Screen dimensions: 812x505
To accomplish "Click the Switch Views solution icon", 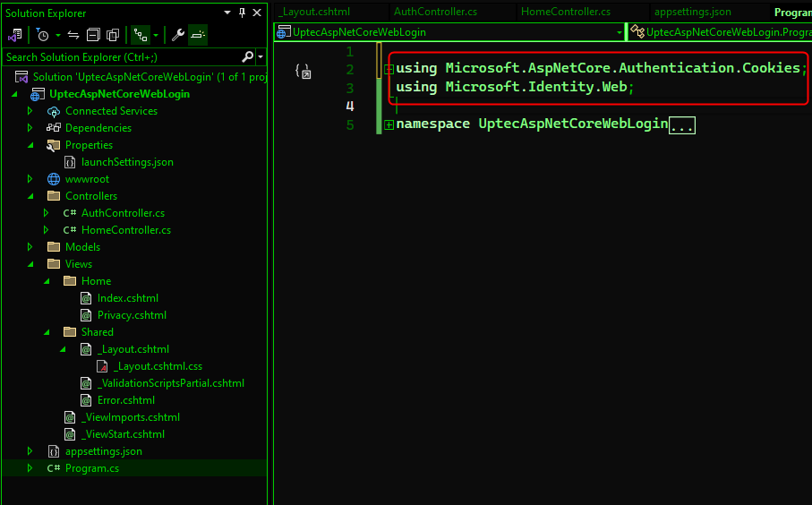I will click(x=15, y=35).
